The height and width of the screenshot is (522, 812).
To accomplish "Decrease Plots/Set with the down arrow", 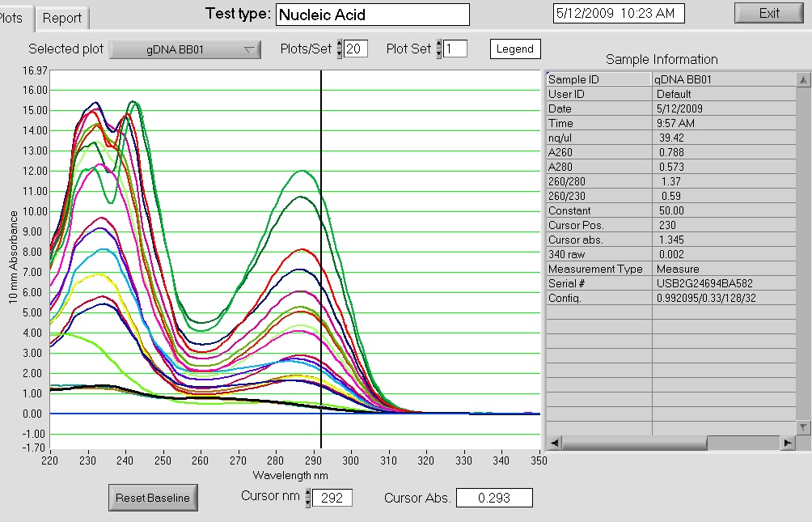I will pos(340,53).
